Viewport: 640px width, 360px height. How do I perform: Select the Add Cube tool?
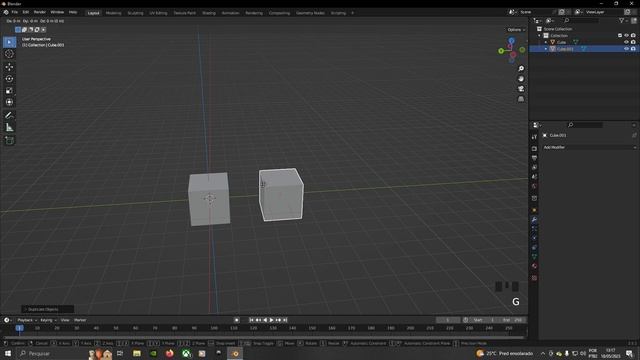click(9, 141)
